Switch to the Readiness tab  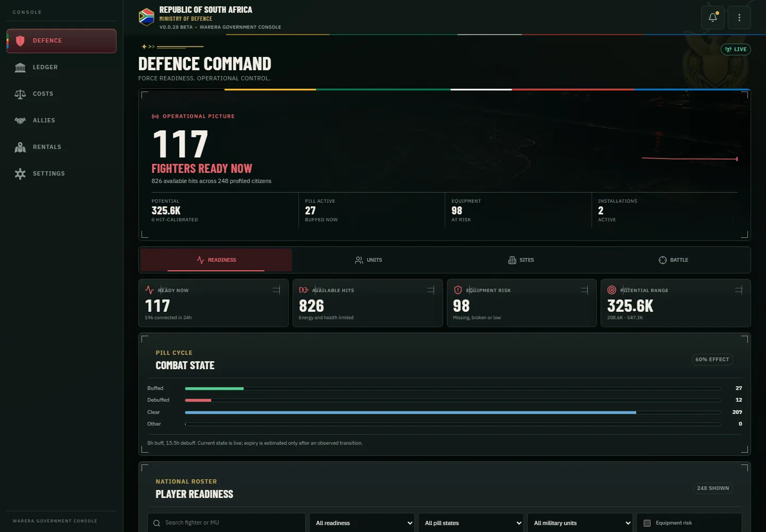pos(216,260)
